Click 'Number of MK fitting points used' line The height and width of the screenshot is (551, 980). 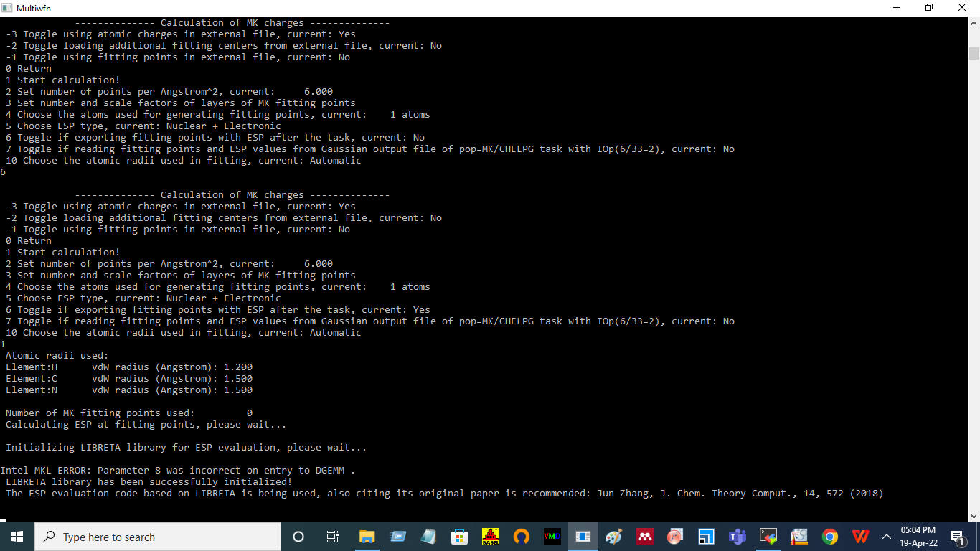[129, 413]
